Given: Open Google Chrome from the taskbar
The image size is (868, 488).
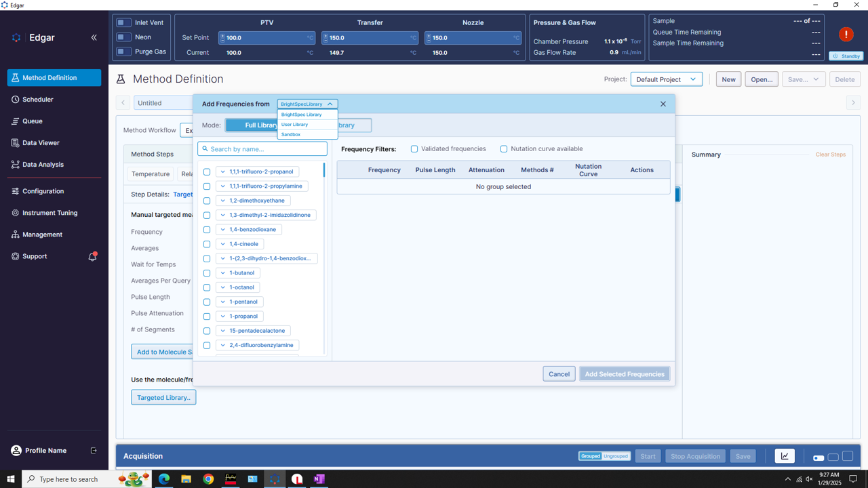Looking at the screenshot, I should pyautogui.click(x=208, y=479).
